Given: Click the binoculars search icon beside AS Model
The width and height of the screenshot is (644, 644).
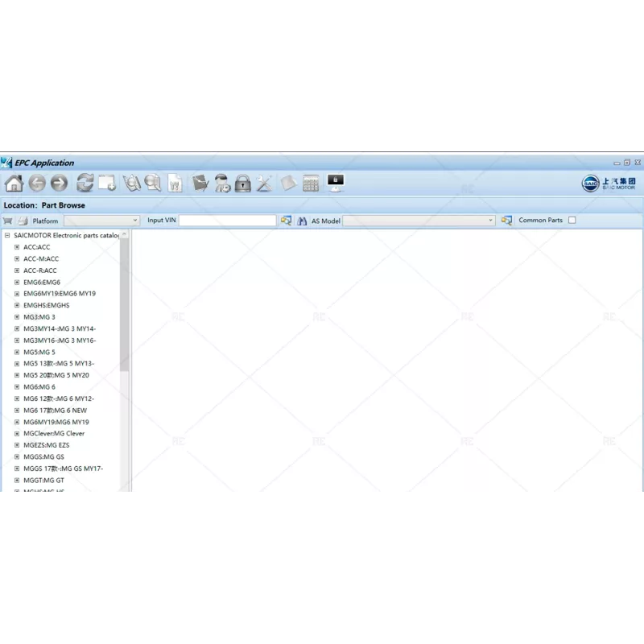Looking at the screenshot, I should coord(301,220).
